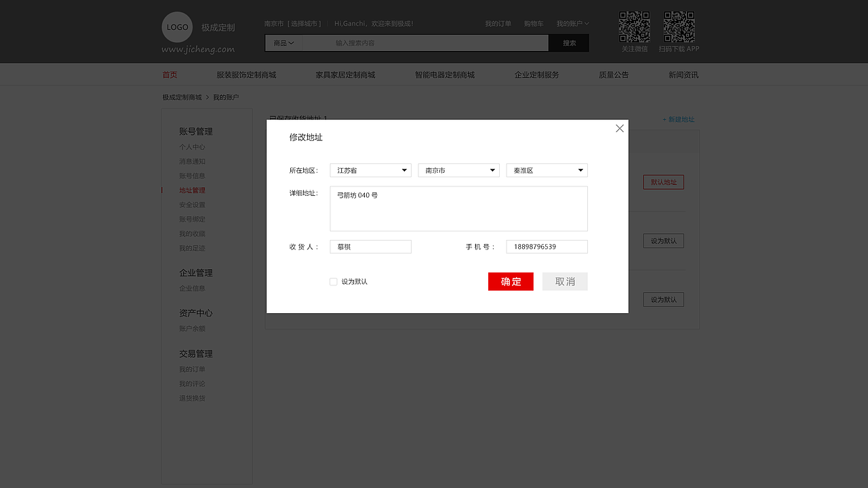Select 首页 in the top navigation
Screen dimensions: 868x488
(170, 75)
